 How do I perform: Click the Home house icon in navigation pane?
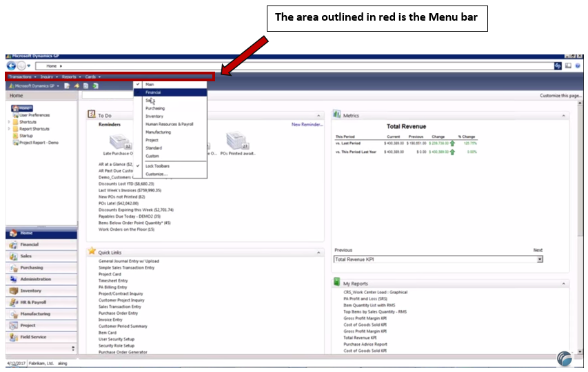[13, 234]
